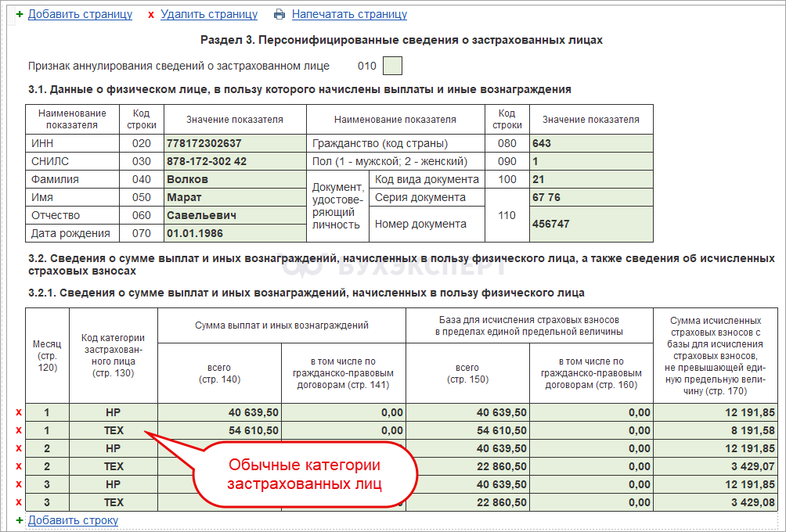This screenshot has width=786, height=532.
Task: Remove month 3 ТЕХ row using red x
Action: coord(19,502)
